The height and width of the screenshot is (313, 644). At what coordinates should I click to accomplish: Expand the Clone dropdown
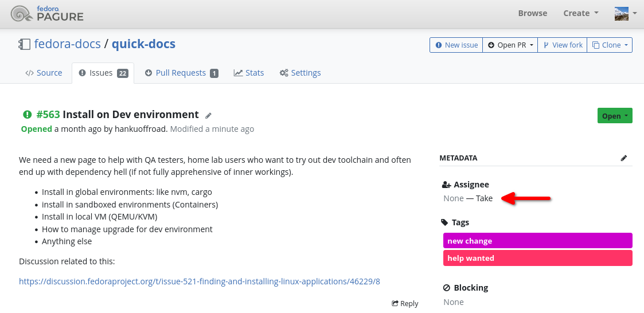point(610,45)
